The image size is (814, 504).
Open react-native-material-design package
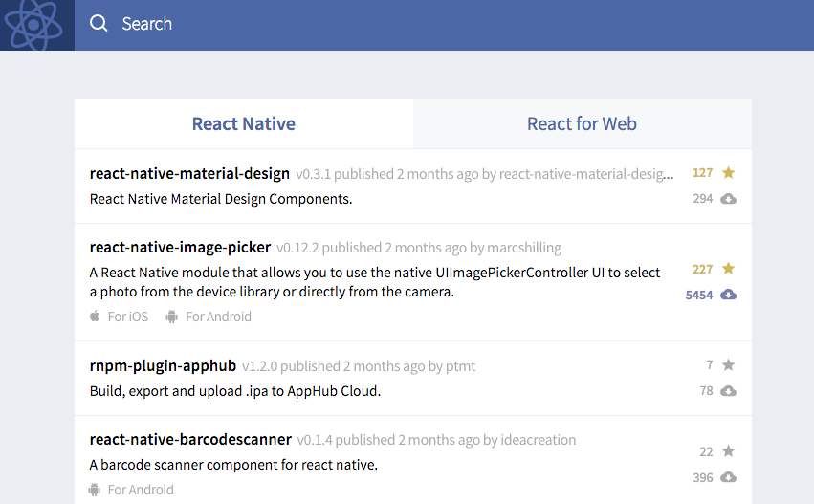click(189, 173)
